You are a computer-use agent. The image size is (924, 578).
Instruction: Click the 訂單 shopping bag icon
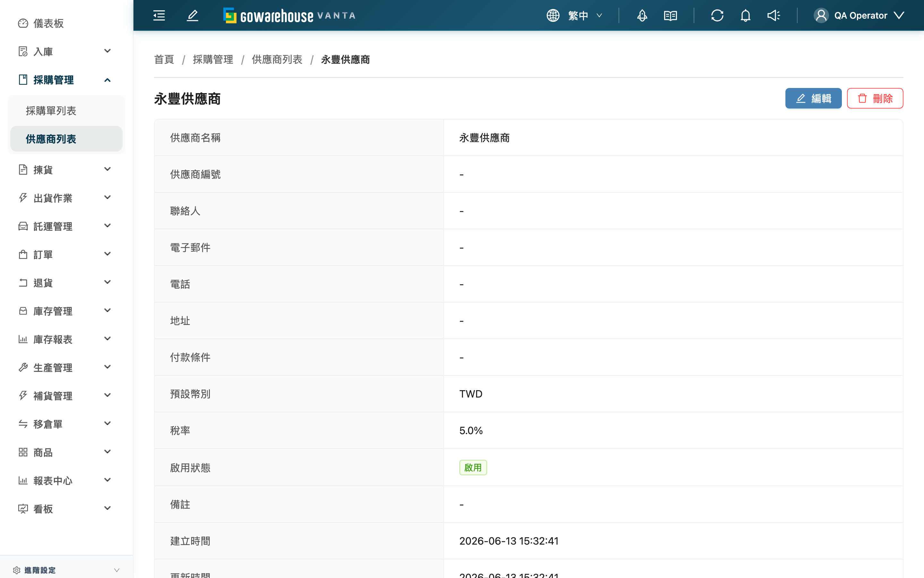click(23, 254)
